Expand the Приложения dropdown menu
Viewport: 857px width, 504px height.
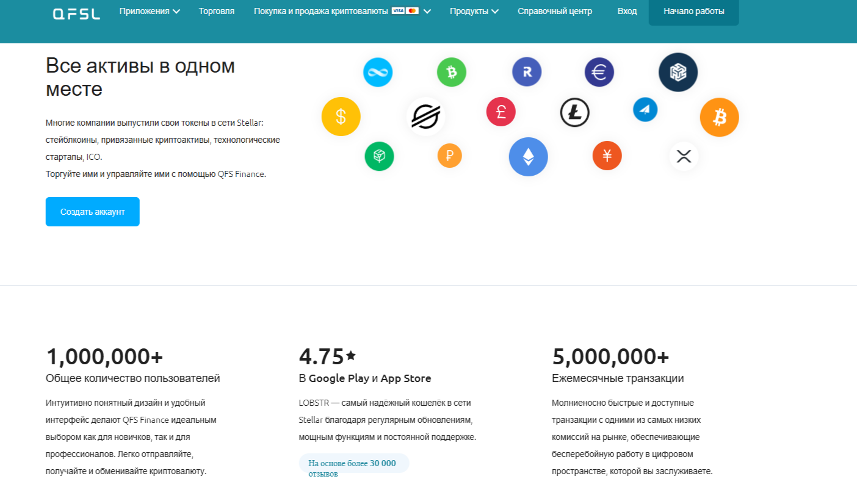(x=150, y=11)
